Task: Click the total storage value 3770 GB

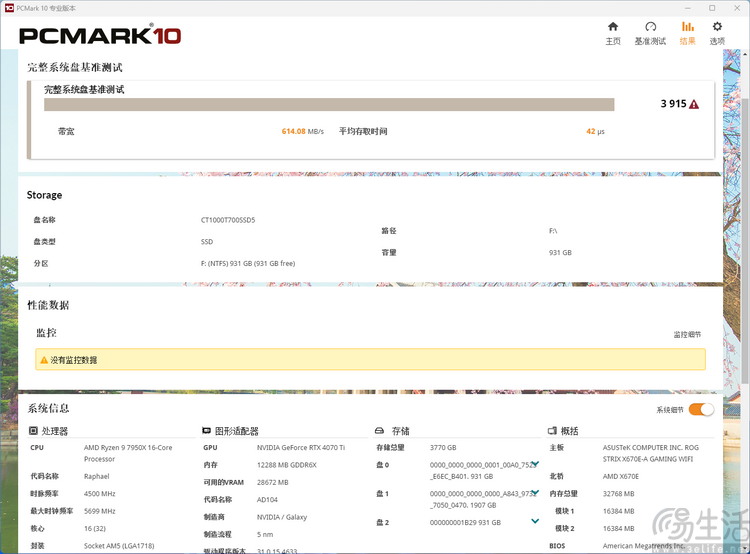Action: tap(443, 447)
